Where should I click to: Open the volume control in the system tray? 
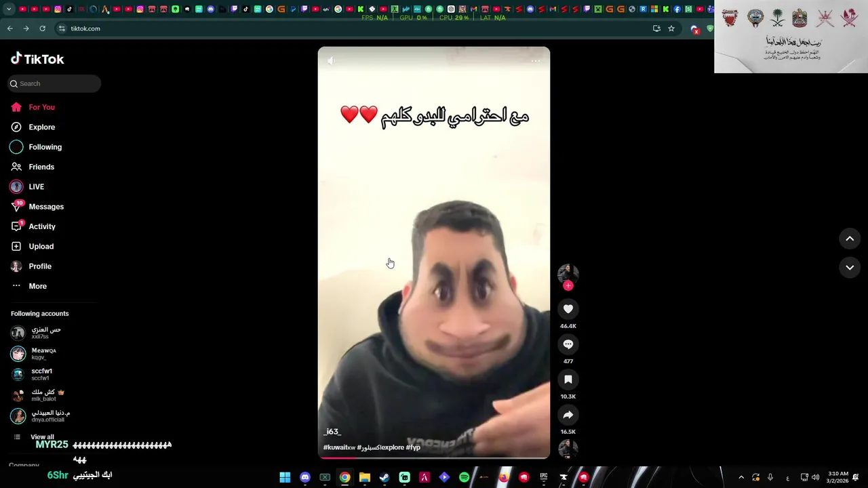coord(815,477)
